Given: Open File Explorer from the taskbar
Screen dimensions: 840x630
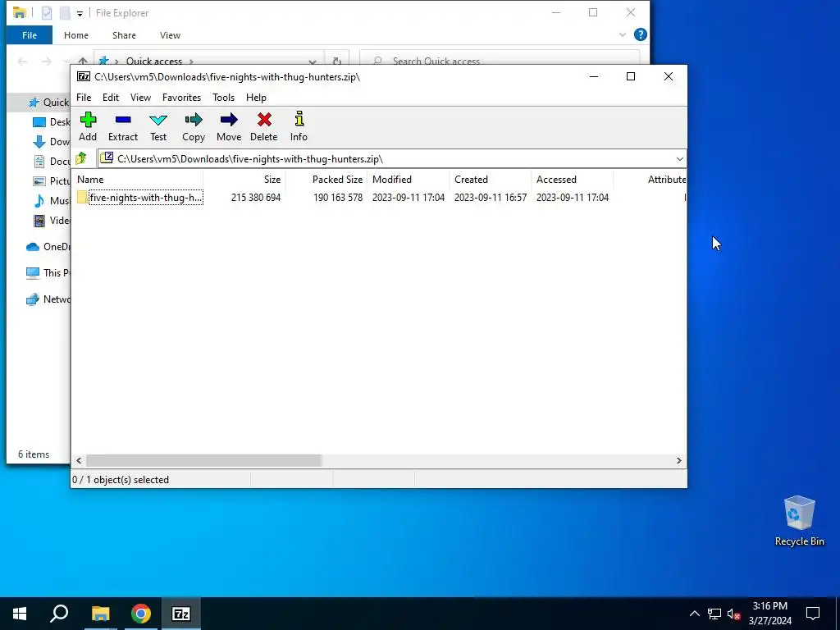Looking at the screenshot, I should pos(100,614).
